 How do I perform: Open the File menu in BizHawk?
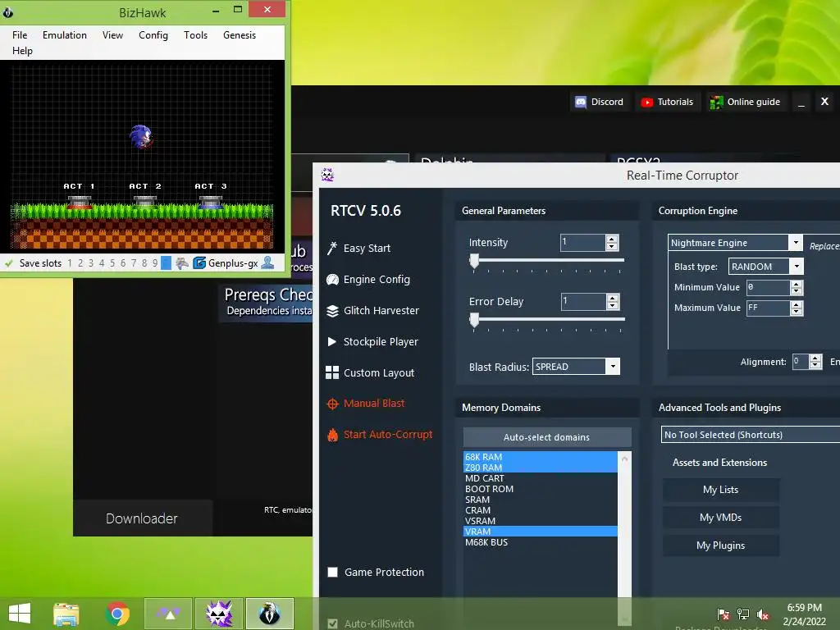[20, 34]
